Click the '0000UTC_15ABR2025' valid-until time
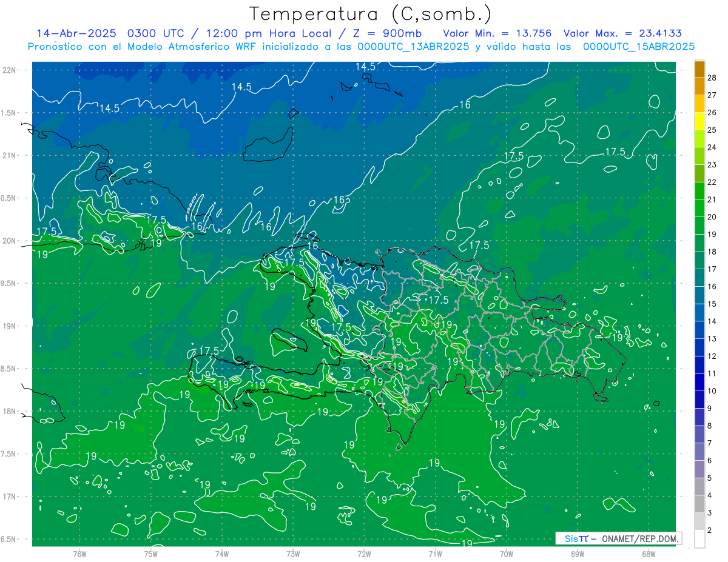728x562 pixels. pyautogui.click(x=639, y=47)
